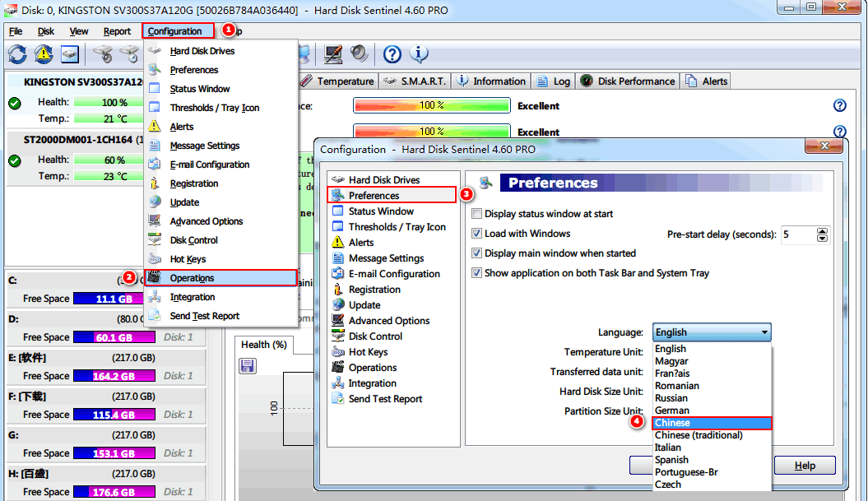
Task: Click the blue question mark toolbar icon
Action: [x=392, y=54]
